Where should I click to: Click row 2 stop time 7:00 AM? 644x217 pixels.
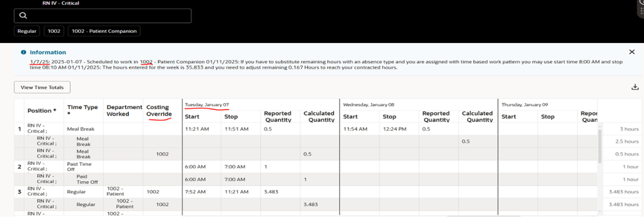[x=235, y=167]
